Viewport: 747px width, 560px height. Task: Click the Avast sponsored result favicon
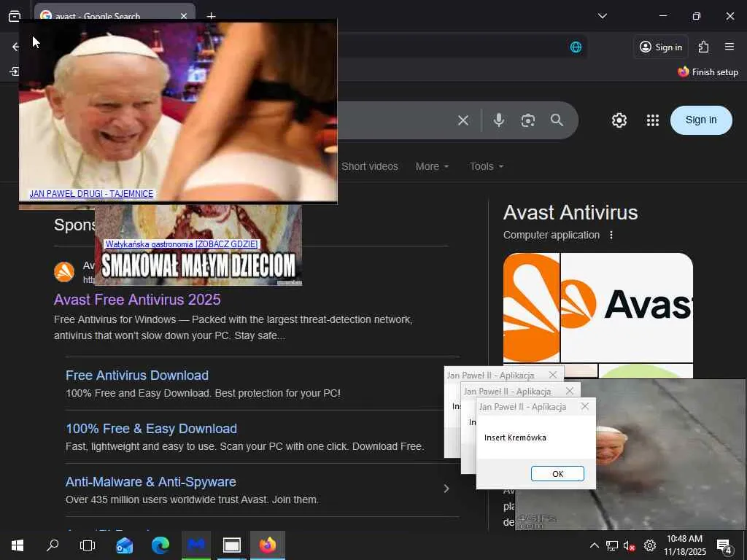pyautogui.click(x=64, y=272)
